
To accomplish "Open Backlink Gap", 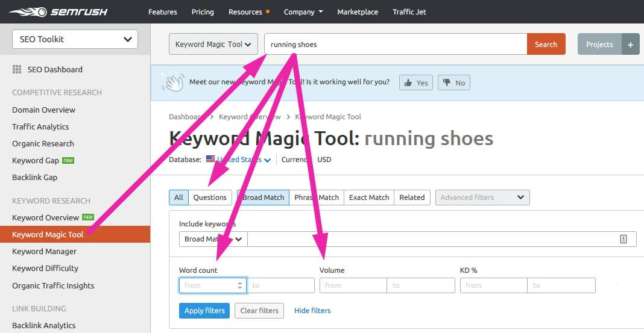I will coord(34,177).
